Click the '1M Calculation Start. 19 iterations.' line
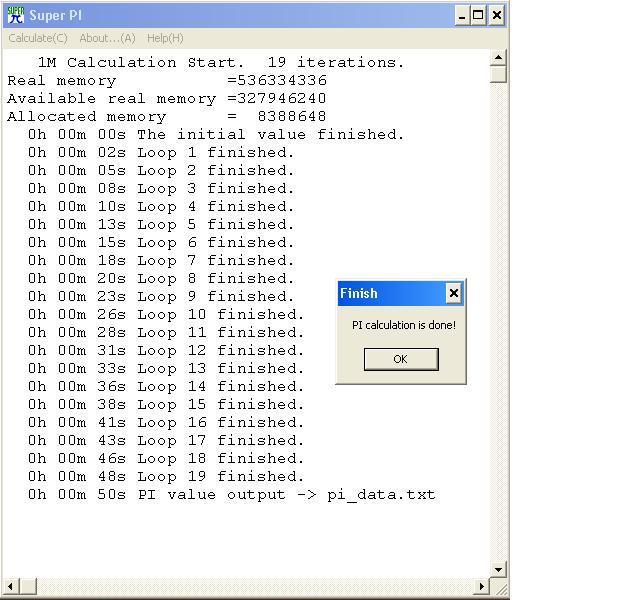Screen dimensions: 640x600 [221, 62]
